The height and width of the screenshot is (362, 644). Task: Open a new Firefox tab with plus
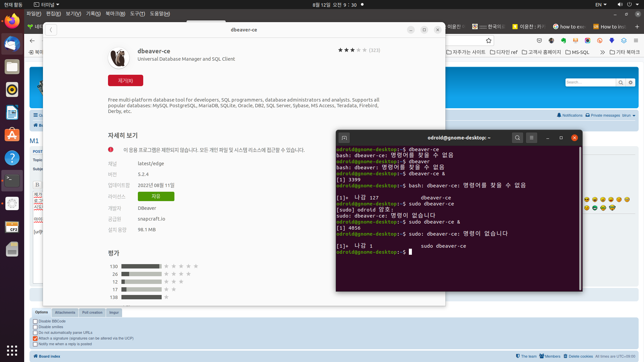point(637,27)
